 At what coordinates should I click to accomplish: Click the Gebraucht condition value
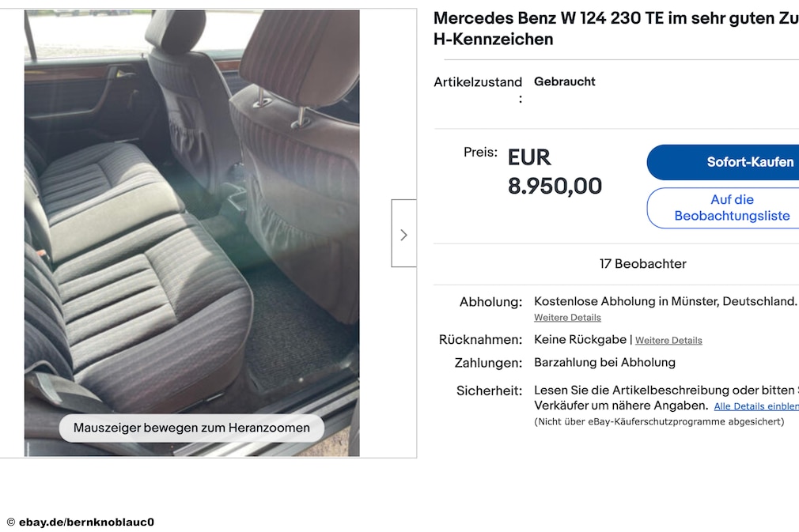(564, 81)
